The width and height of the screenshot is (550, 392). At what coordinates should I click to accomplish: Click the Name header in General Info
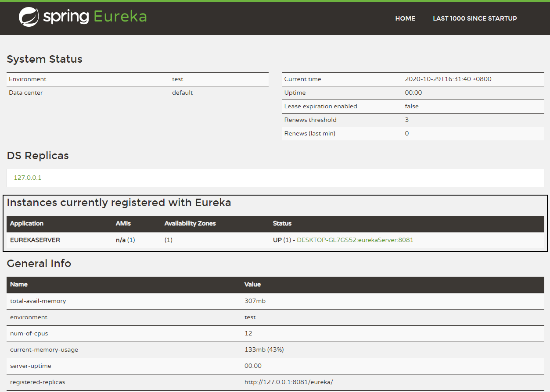coord(19,284)
